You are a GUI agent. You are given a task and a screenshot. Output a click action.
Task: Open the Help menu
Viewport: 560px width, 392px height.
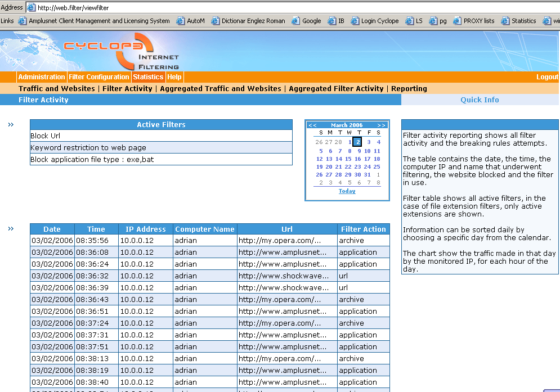click(174, 76)
